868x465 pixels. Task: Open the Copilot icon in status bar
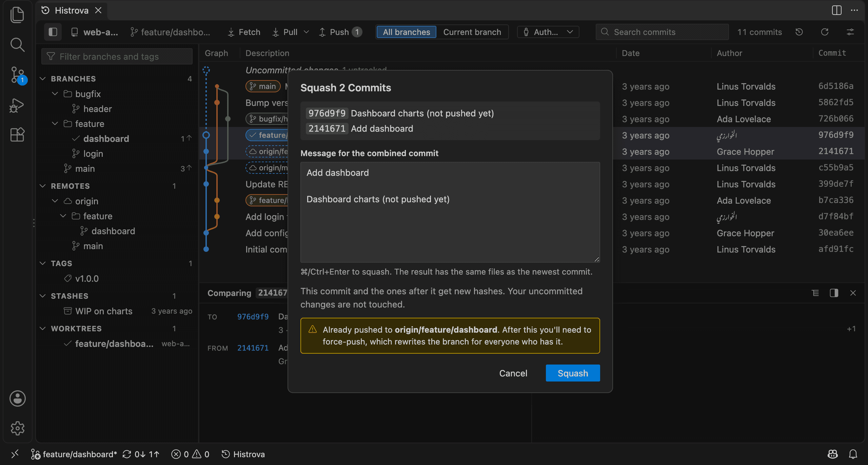(832, 454)
